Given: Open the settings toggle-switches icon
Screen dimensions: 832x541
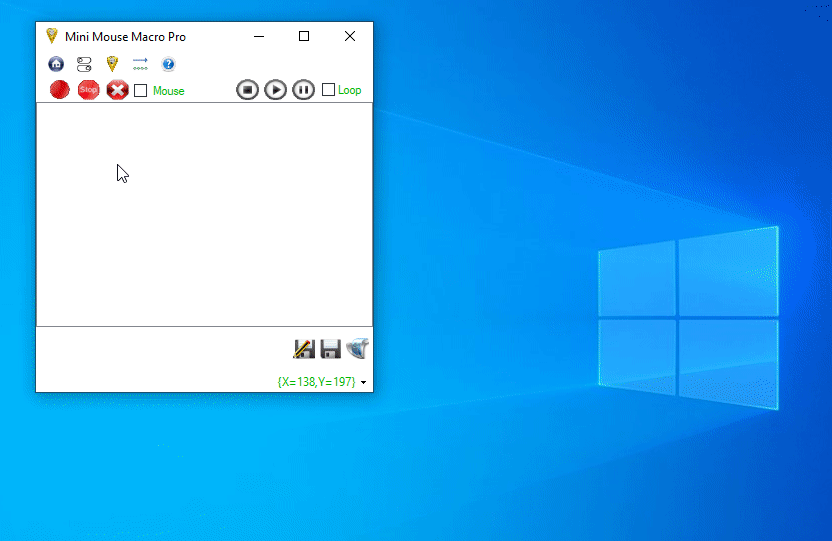Looking at the screenshot, I should [x=84, y=64].
